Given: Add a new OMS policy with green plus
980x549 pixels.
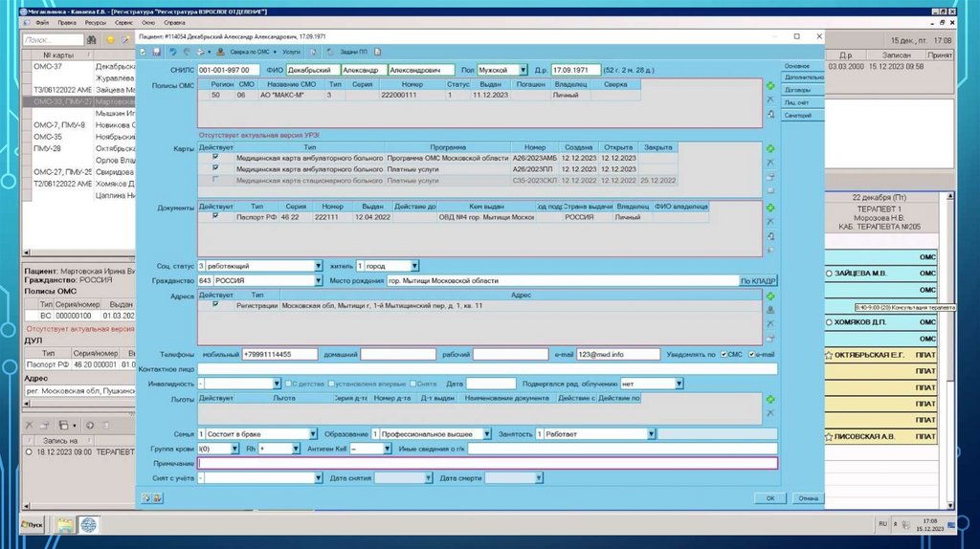Looking at the screenshot, I should pyautogui.click(x=770, y=85).
